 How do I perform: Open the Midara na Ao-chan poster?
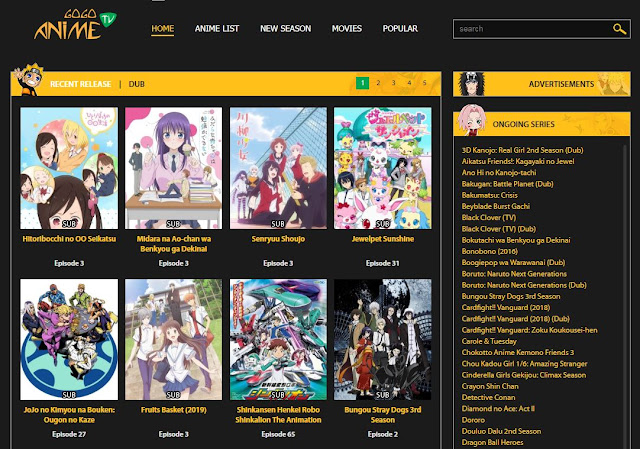(x=173, y=168)
